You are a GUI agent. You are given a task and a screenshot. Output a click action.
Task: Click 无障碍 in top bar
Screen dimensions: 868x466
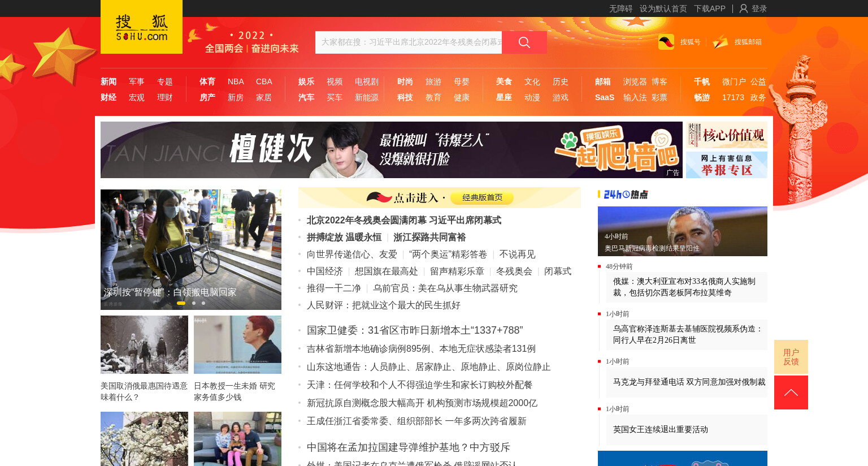point(620,8)
